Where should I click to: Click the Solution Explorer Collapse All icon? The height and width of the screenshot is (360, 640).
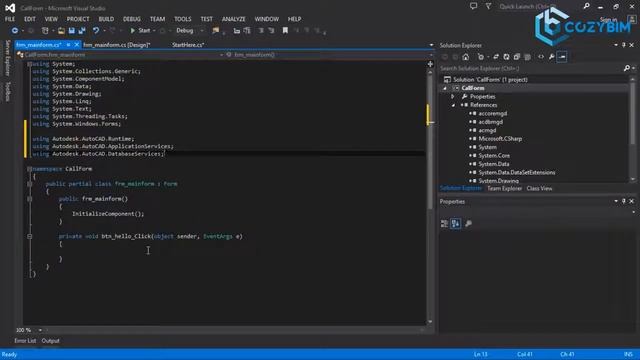pos(517,57)
